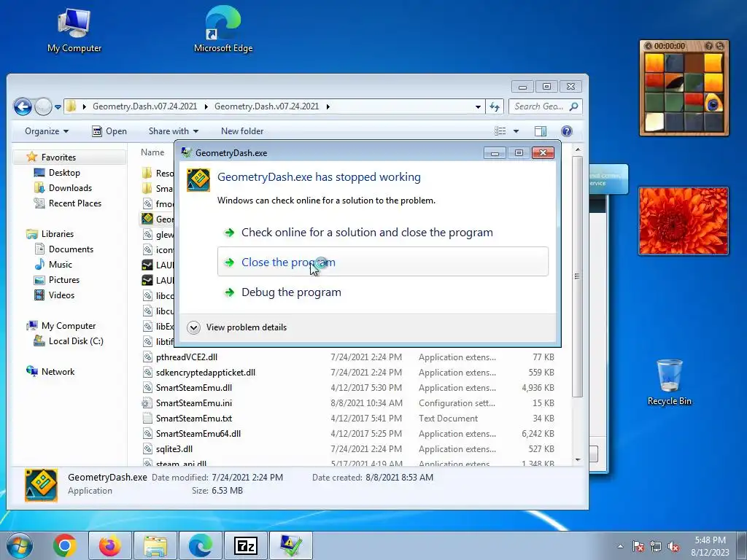Click first Geometry.Dash.v07.24.2021 breadcrumb

(x=145, y=106)
